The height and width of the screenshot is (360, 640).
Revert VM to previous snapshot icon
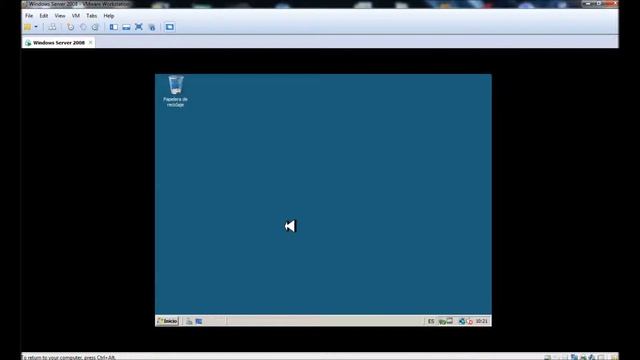click(x=83, y=27)
